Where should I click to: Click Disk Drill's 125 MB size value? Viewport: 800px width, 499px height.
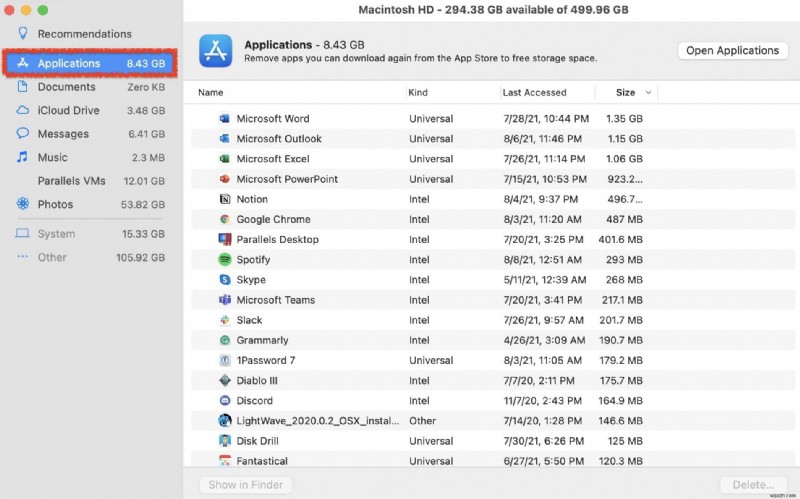click(x=625, y=441)
